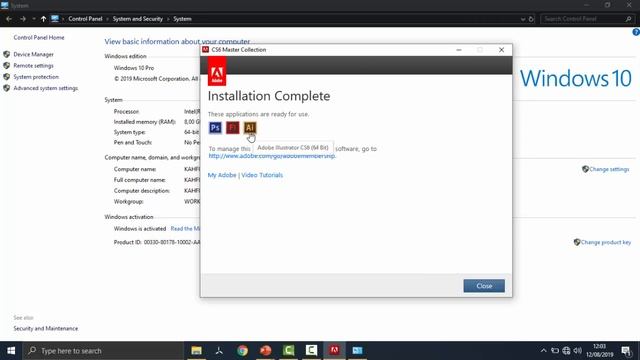Open Device Manager in Control Panel
The height and width of the screenshot is (360, 640).
[x=33, y=54]
